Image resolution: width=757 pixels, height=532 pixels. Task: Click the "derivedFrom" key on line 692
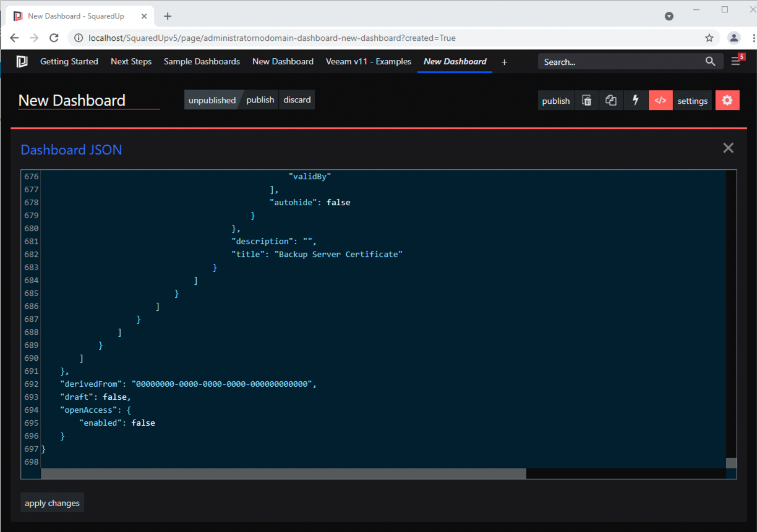coord(91,384)
